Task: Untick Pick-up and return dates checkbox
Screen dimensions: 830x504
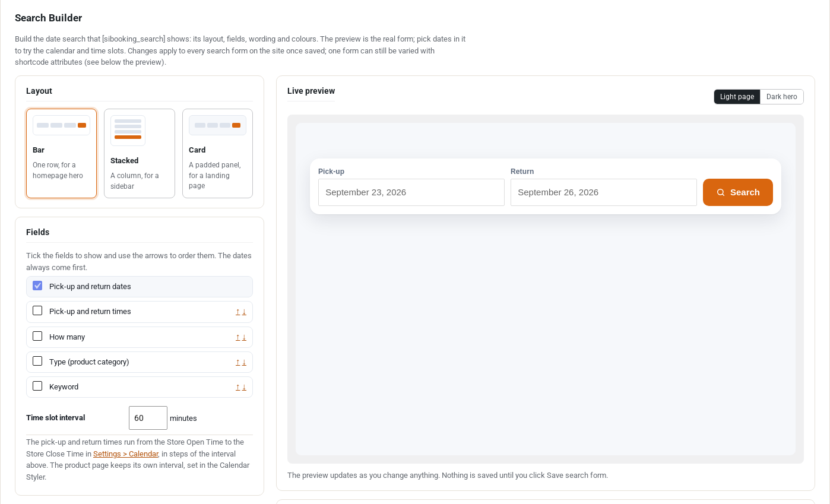Action: point(37,286)
